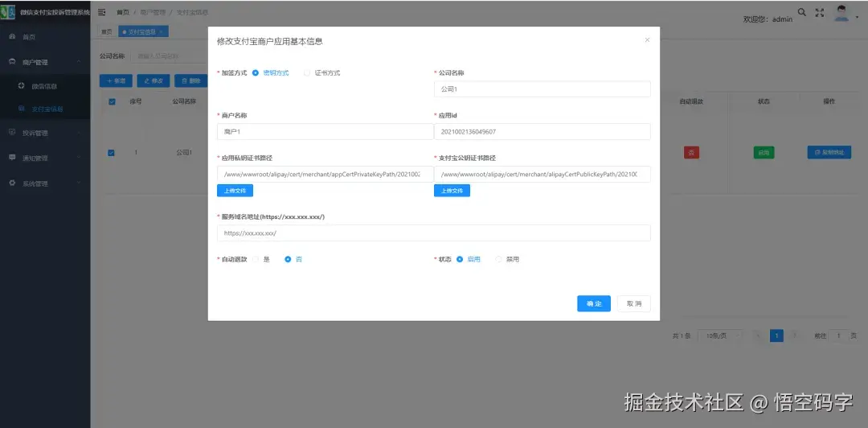Click the 公司名称 input in dialog

point(542,88)
